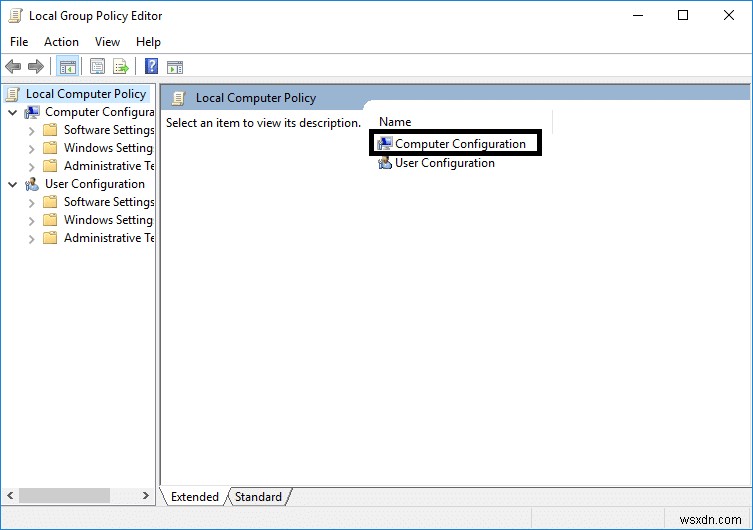Switch to the Standard tab
The image size is (753, 530).
pos(258,496)
